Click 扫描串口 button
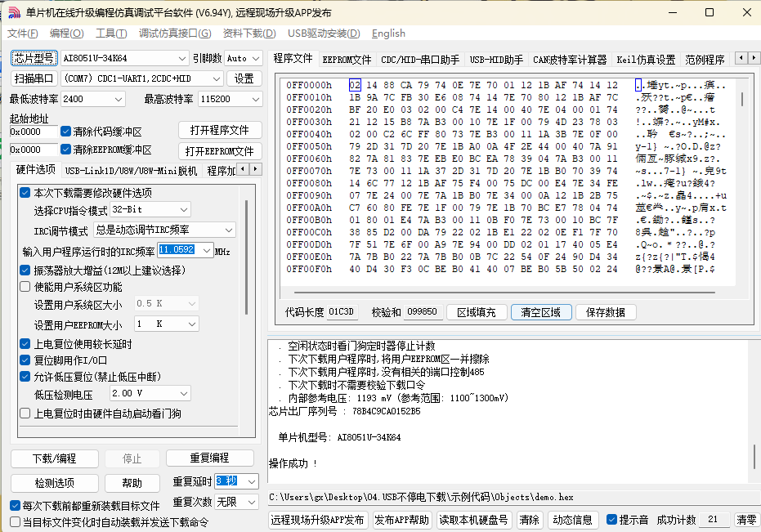 (34, 78)
